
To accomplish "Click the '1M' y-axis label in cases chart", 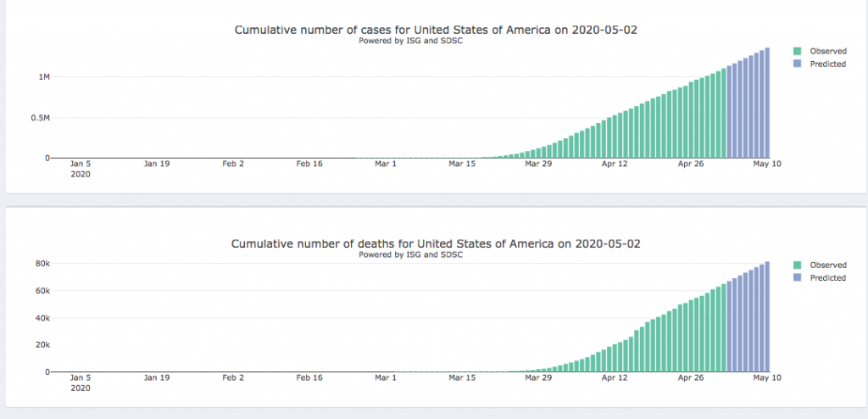I will (x=44, y=77).
